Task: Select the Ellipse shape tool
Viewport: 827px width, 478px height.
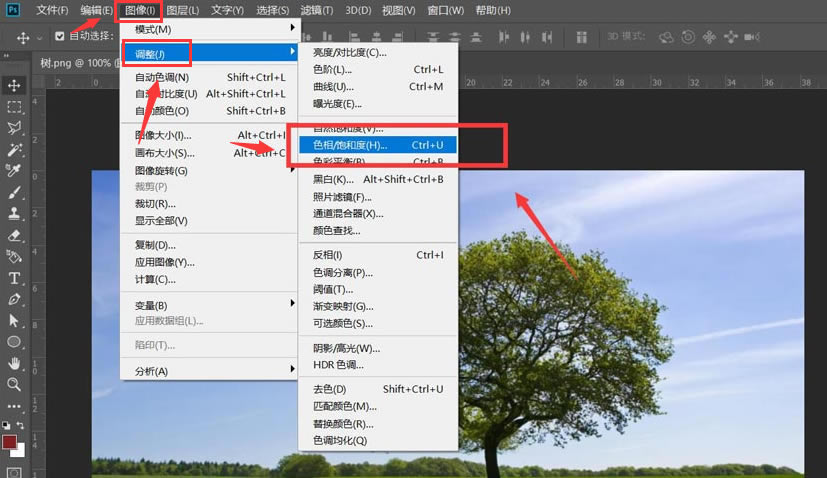Action: pyautogui.click(x=14, y=342)
